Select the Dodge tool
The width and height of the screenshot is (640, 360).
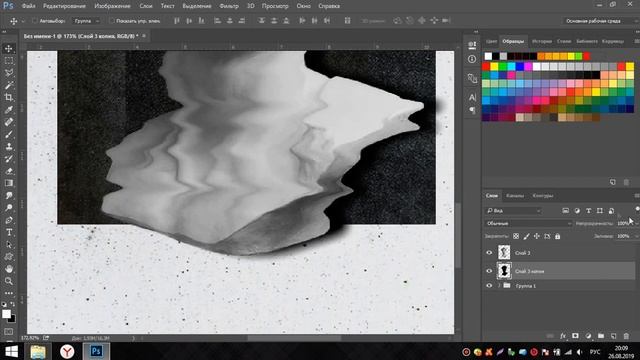9,208
